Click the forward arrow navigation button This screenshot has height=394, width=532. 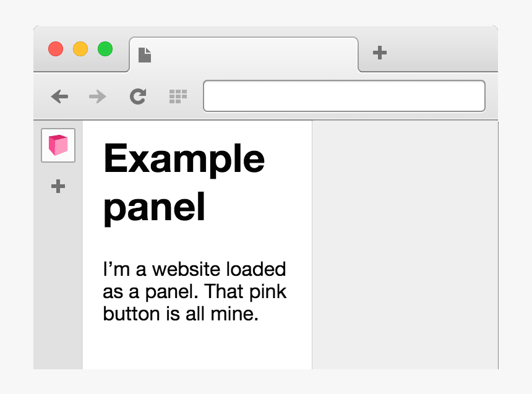97,96
